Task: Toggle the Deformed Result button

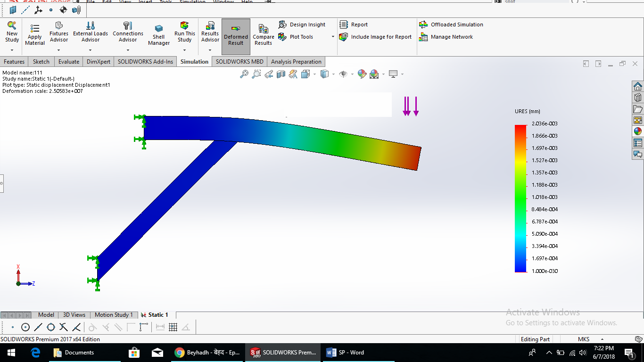Action: click(236, 37)
